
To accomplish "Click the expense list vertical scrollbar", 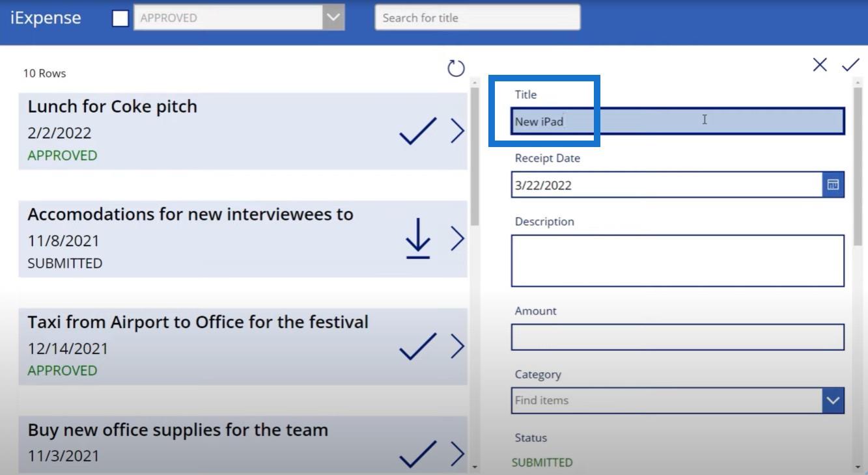I will 475,156.
